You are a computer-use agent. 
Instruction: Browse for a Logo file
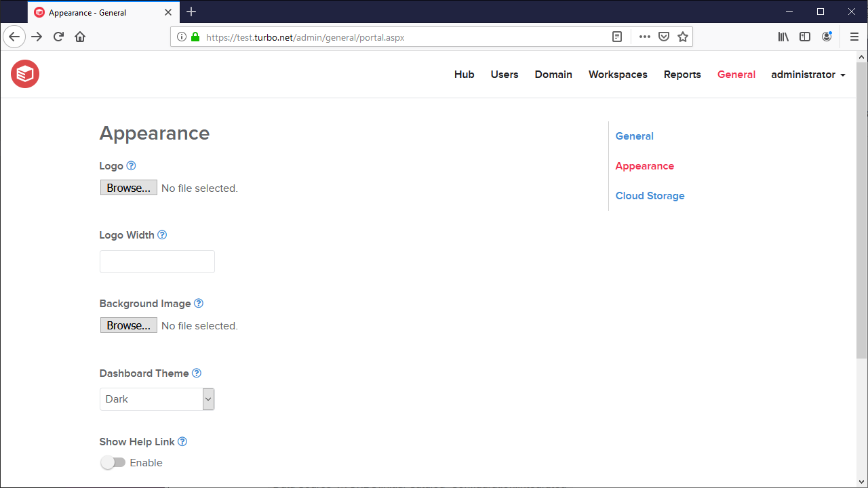[x=128, y=187]
